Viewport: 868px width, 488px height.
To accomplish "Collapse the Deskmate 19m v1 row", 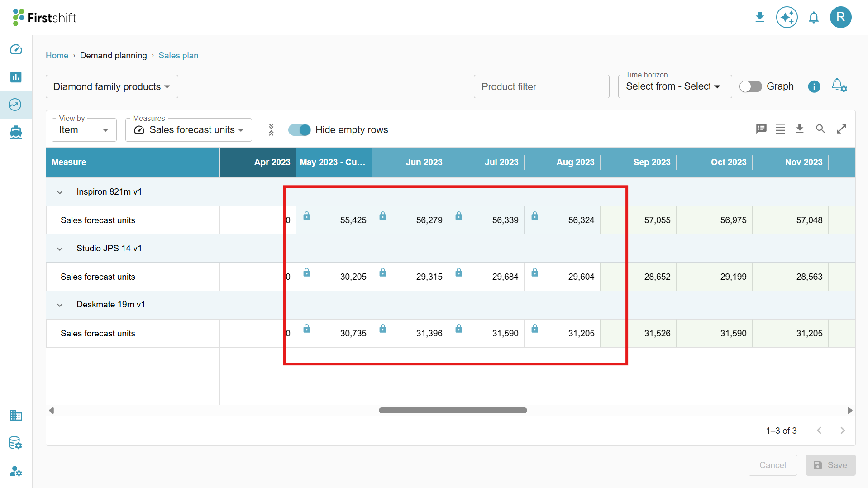I will (x=60, y=305).
